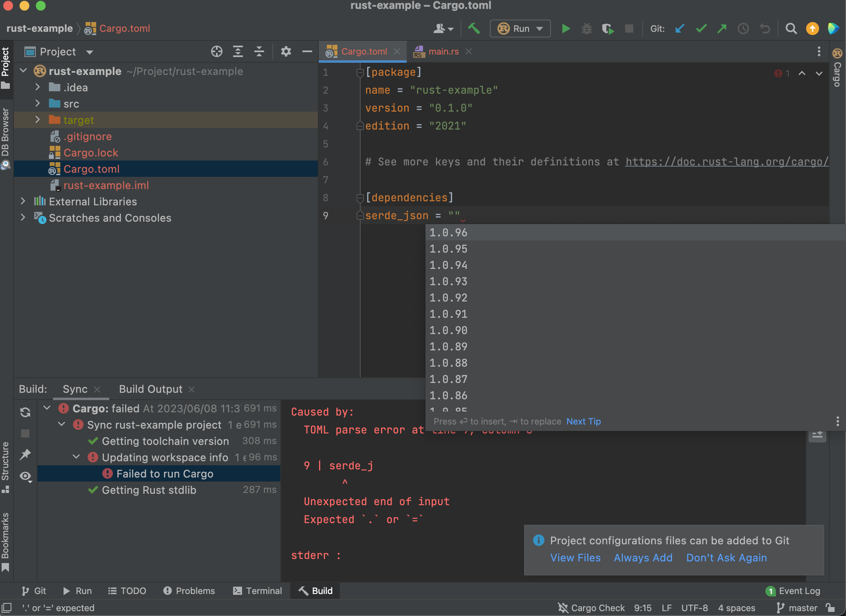846x616 pixels.
Task: Open Project panel settings gear
Action: pyautogui.click(x=286, y=52)
